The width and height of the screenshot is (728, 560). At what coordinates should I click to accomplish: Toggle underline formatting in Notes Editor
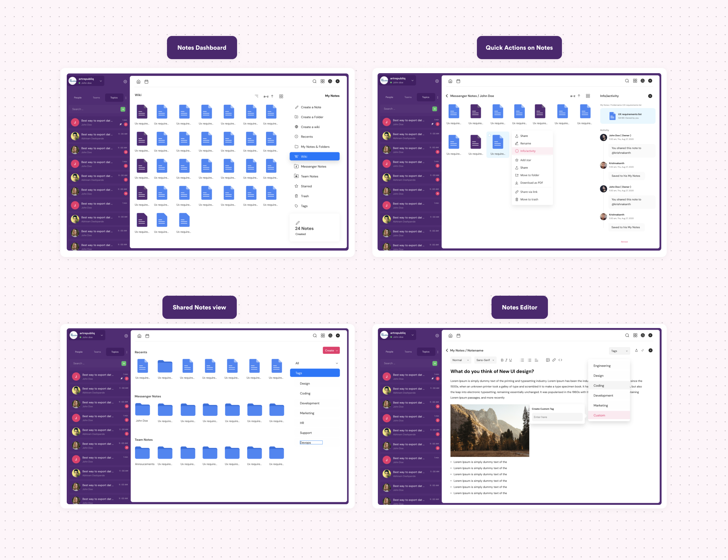510,360
